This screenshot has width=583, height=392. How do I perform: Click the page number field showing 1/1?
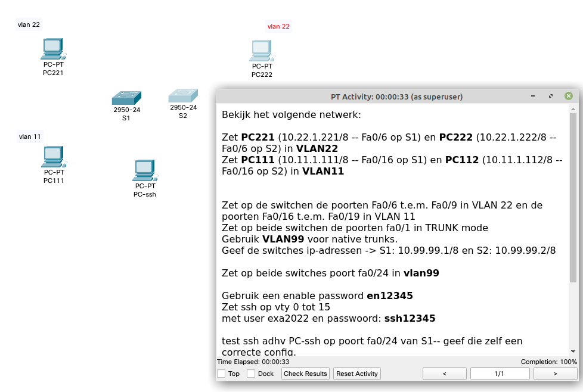[500, 374]
